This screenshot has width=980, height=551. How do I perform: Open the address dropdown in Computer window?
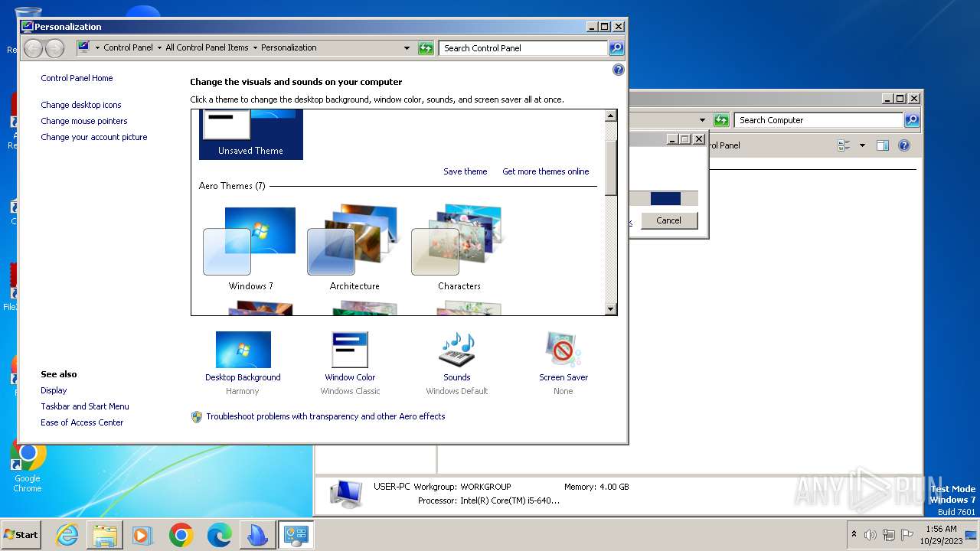click(702, 120)
